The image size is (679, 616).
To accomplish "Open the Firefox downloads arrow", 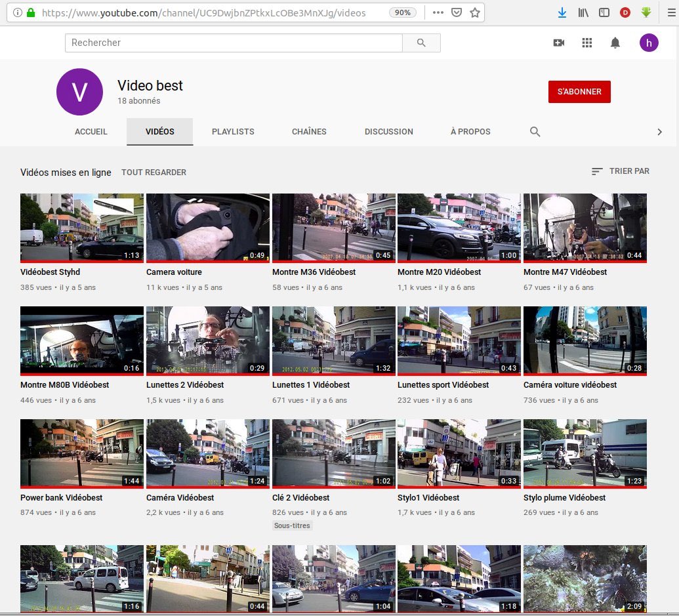I will pos(562,12).
